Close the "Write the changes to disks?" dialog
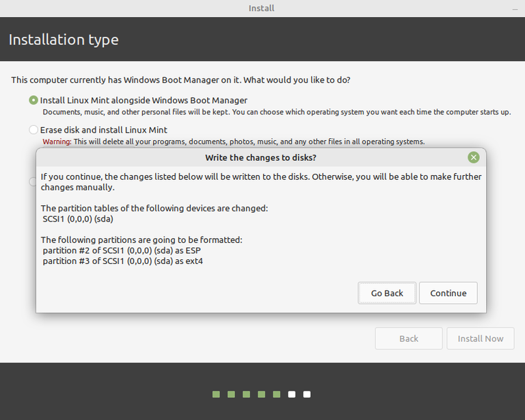 473,158
